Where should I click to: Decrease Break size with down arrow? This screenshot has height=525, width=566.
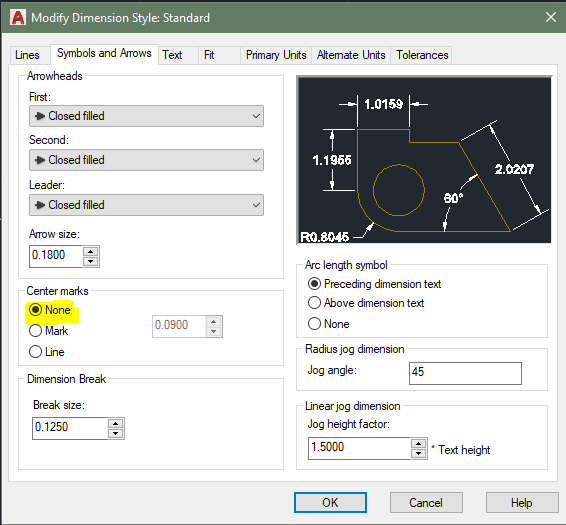[116, 433]
